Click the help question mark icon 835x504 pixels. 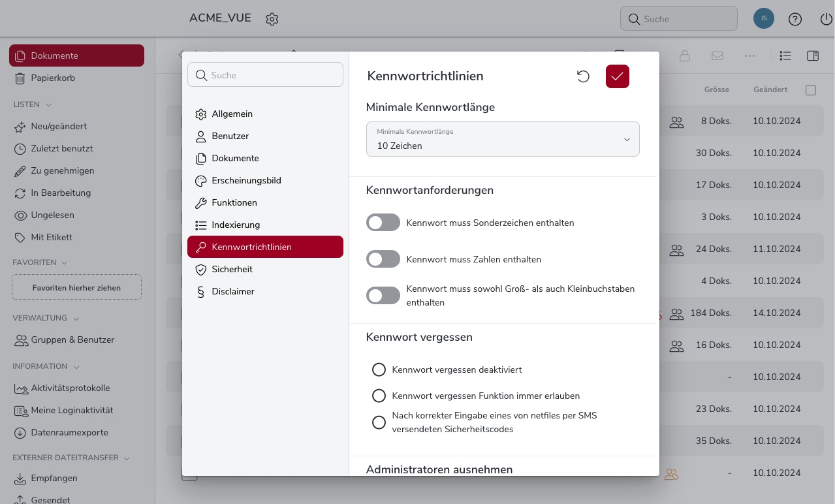tap(795, 19)
